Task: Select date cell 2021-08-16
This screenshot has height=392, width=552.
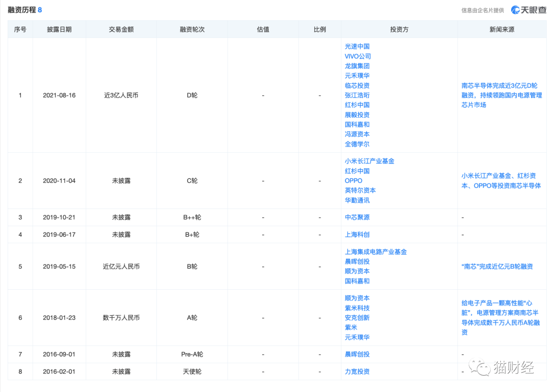Action: (x=59, y=96)
